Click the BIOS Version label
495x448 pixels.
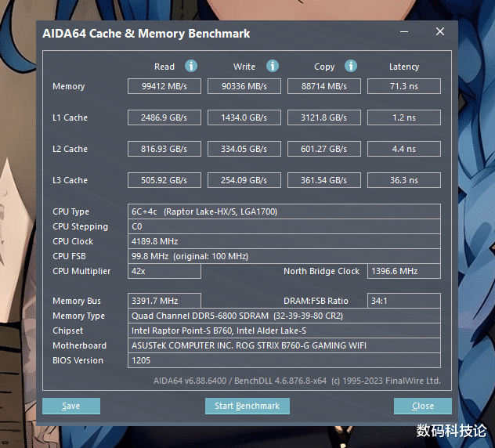coord(78,360)
